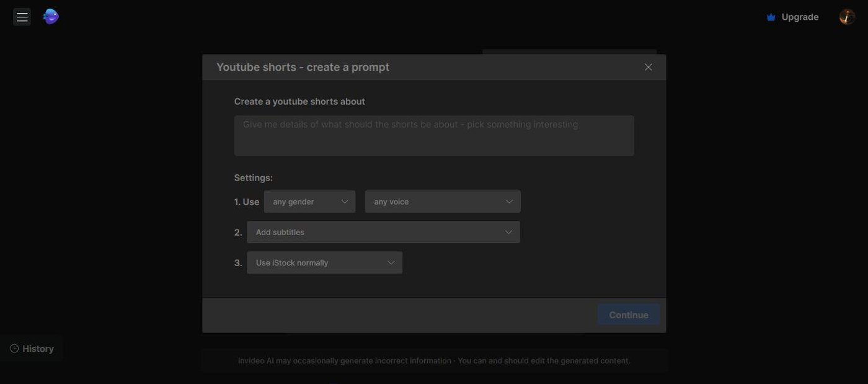Click the chevron on any voice dropdown
868x384 pixels.
pyautogui.click(x=509, y=202)
